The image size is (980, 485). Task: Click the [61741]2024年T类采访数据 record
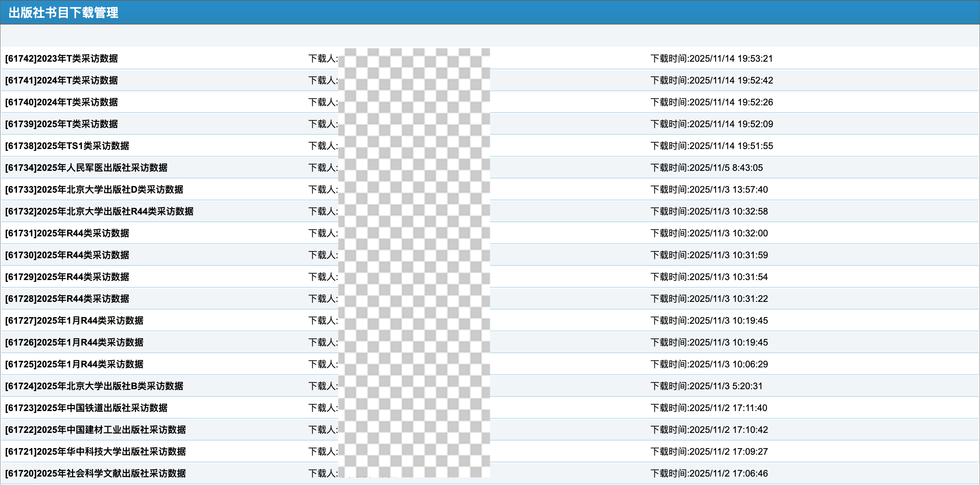tap(61, 80)
